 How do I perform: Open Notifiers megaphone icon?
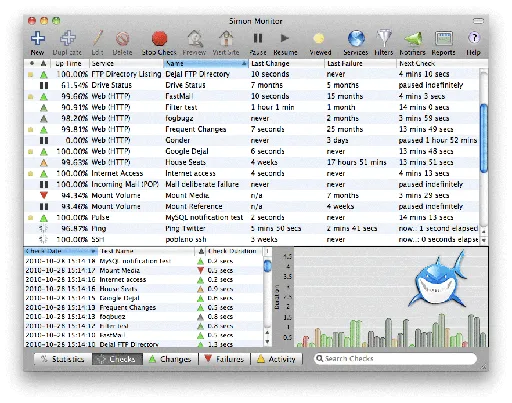pyautogui.click(x=413, y=39)
